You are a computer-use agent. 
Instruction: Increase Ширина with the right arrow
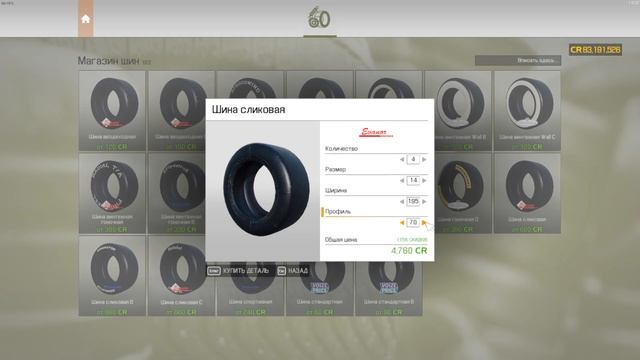pos(424,202)
